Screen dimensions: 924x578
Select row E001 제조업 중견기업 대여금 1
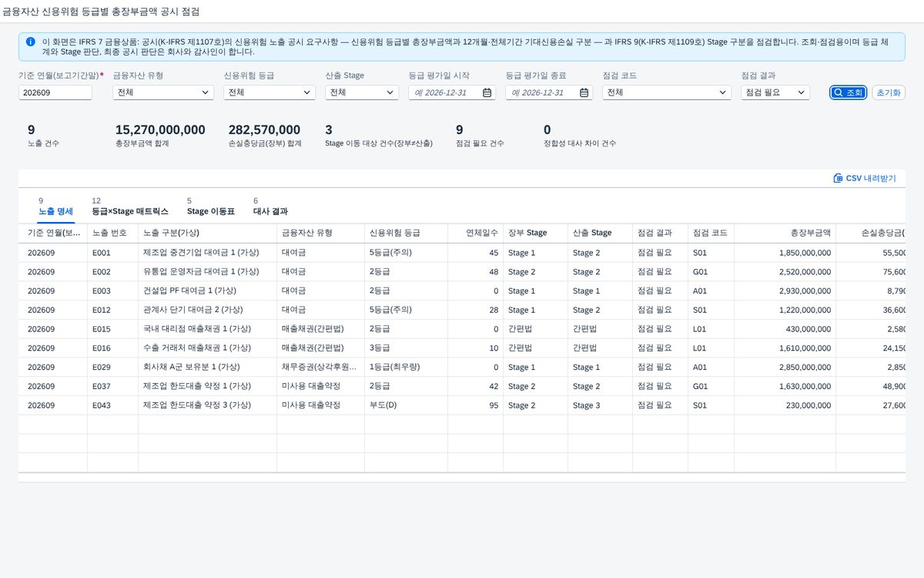(x=462, y=253)
